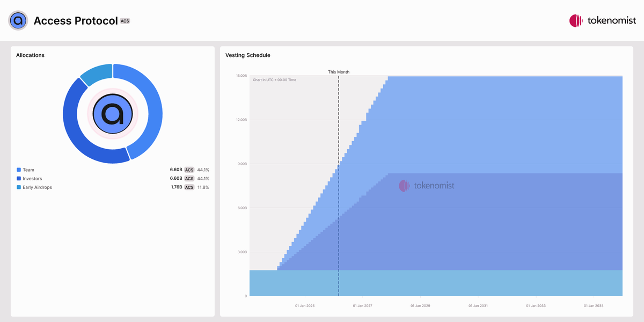Click the Access logo inside donut chart

click(113, 114)
